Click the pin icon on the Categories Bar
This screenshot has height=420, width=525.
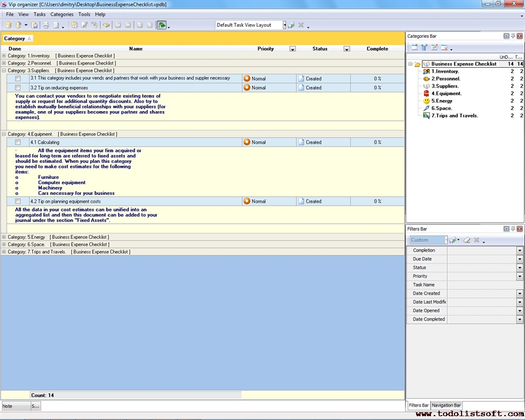512,36
